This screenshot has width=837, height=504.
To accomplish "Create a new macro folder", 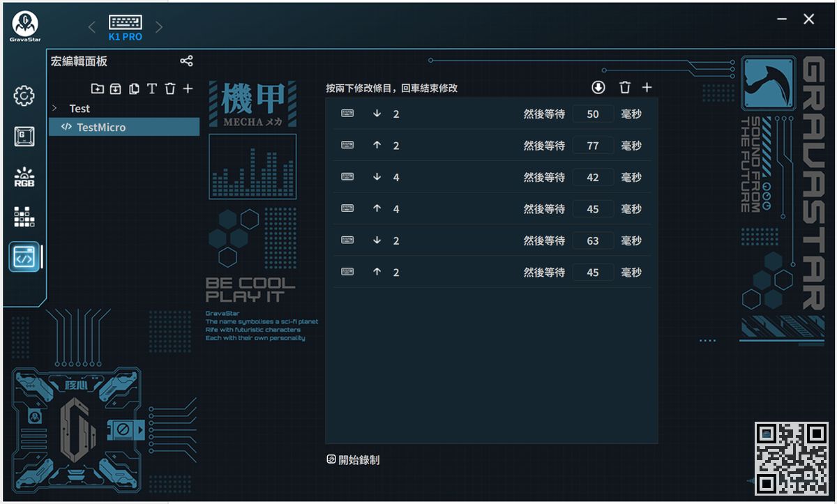I will click(x=97, y=89).
